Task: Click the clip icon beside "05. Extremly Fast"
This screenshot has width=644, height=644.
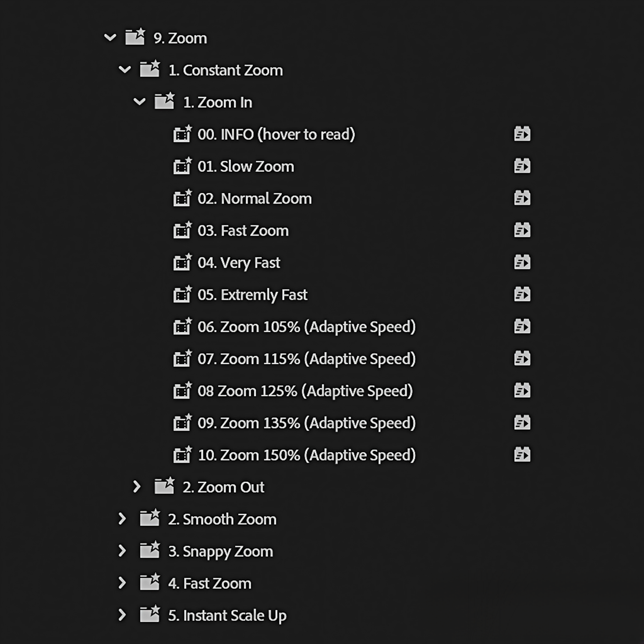Action: coord(182,294)
